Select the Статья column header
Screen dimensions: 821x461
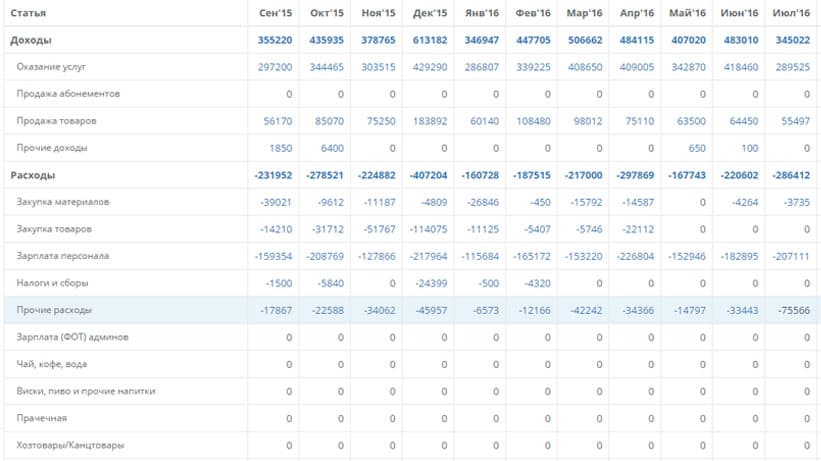(x=28, y=13)
